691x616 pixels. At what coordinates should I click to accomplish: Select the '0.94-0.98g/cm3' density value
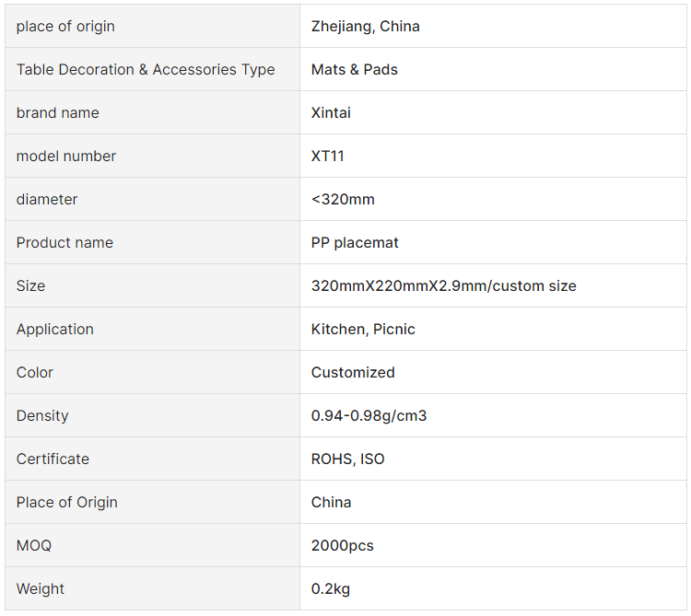369,416
